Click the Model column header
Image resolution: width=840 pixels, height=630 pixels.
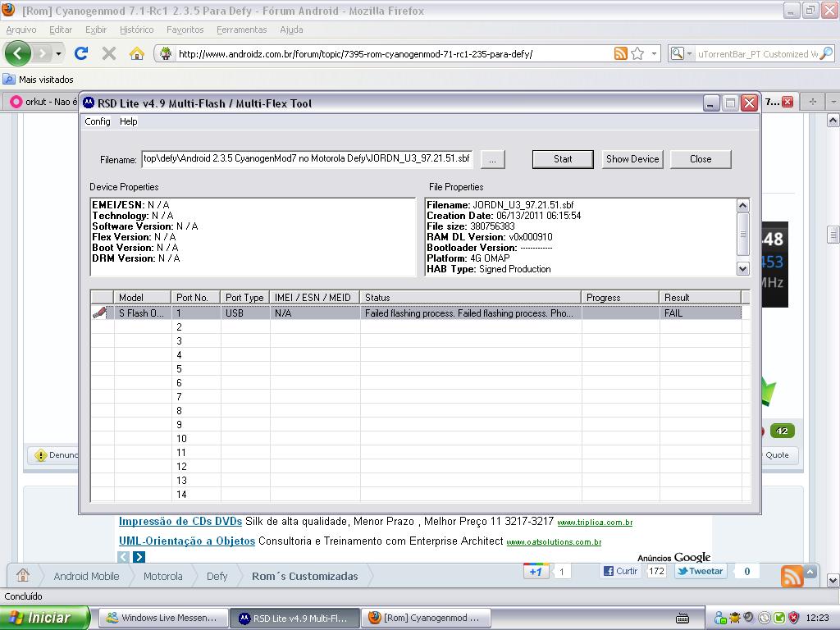(142, 297)
